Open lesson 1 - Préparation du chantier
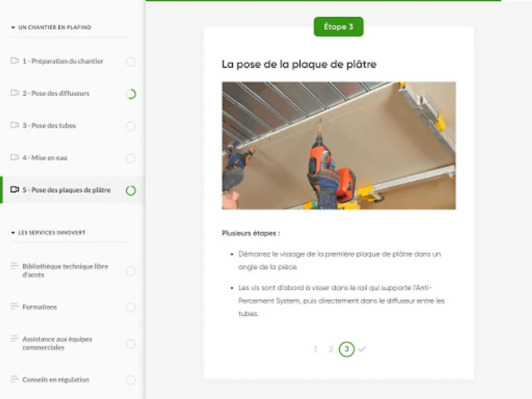The width and height of the screenshot is (532, 399). (x=63, y=61)
